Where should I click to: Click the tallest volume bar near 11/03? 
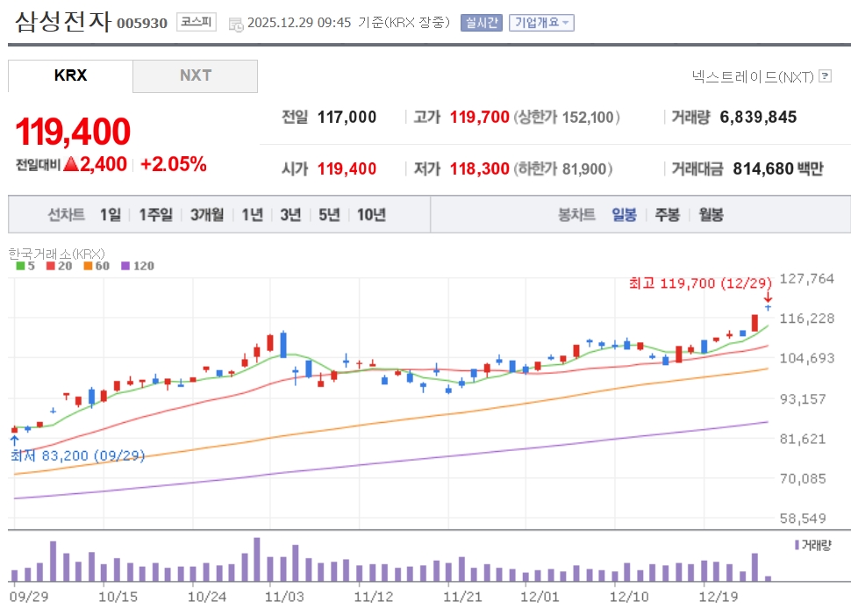tap(257, 560)
